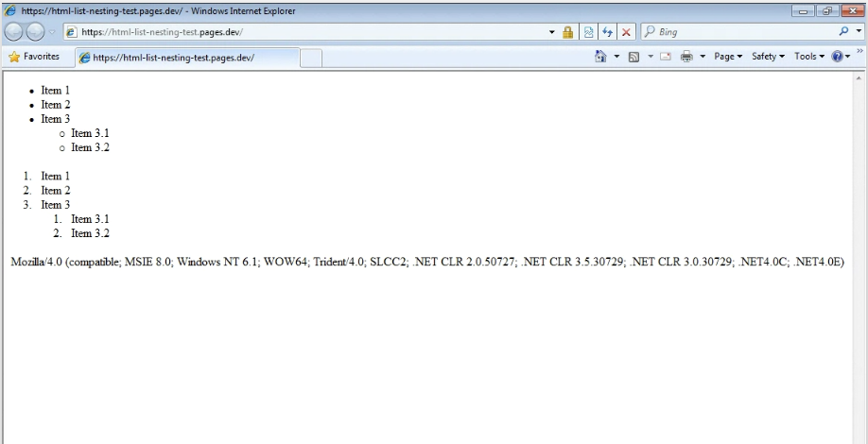This screenshot has height=444, width=868.
Task: Click the Print icon
Action: (x=686, y=57)
